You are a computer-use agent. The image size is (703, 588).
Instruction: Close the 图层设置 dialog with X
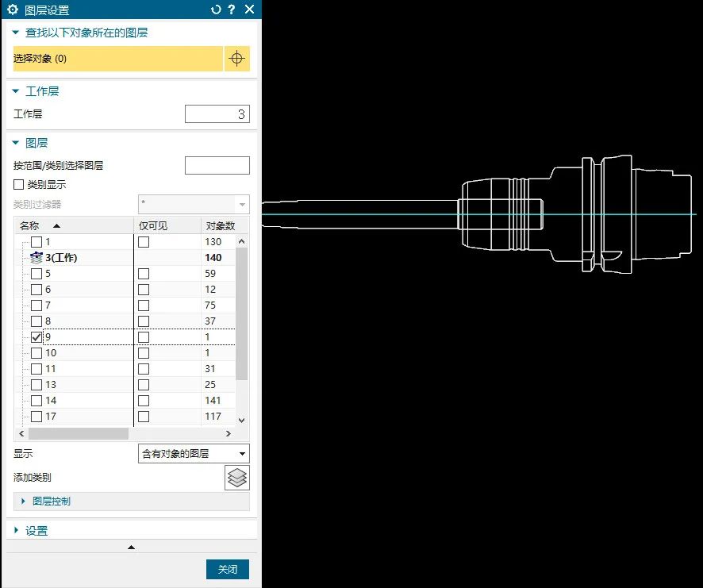coord(250,10)
